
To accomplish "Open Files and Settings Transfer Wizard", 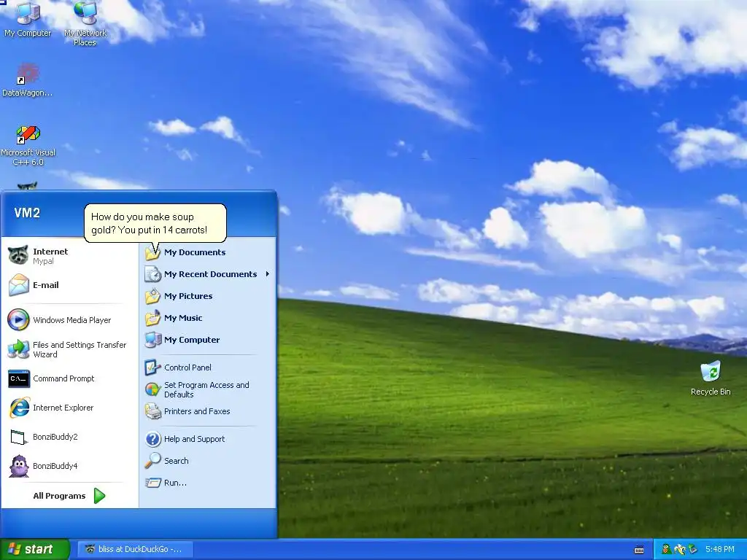I will pos(70,349).
